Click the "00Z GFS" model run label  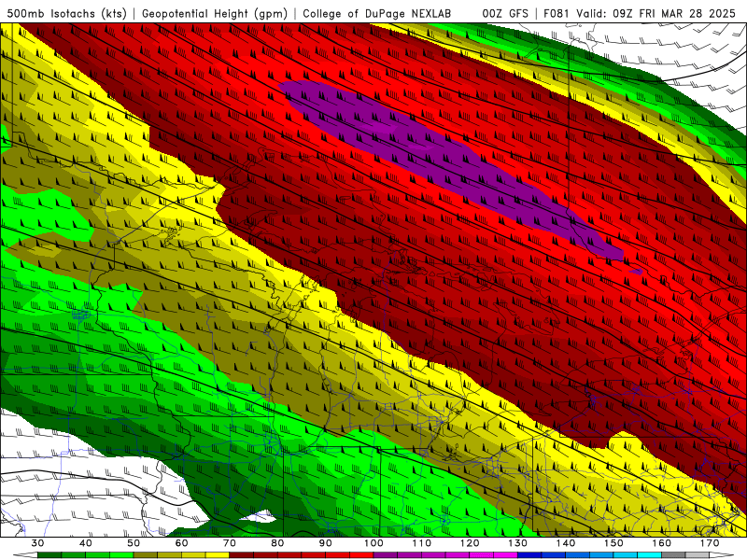coord(505,13)
